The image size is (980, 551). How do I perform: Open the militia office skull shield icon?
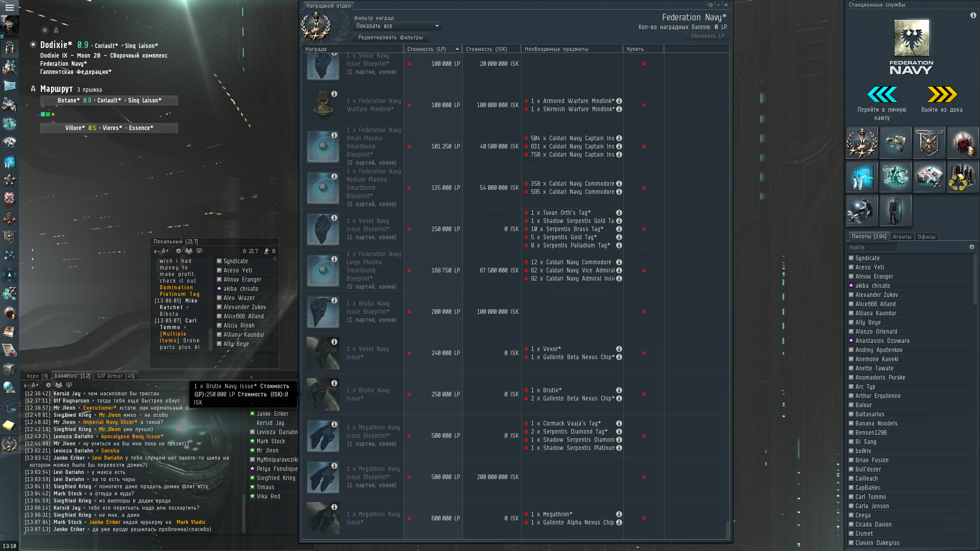pos(929,143)
